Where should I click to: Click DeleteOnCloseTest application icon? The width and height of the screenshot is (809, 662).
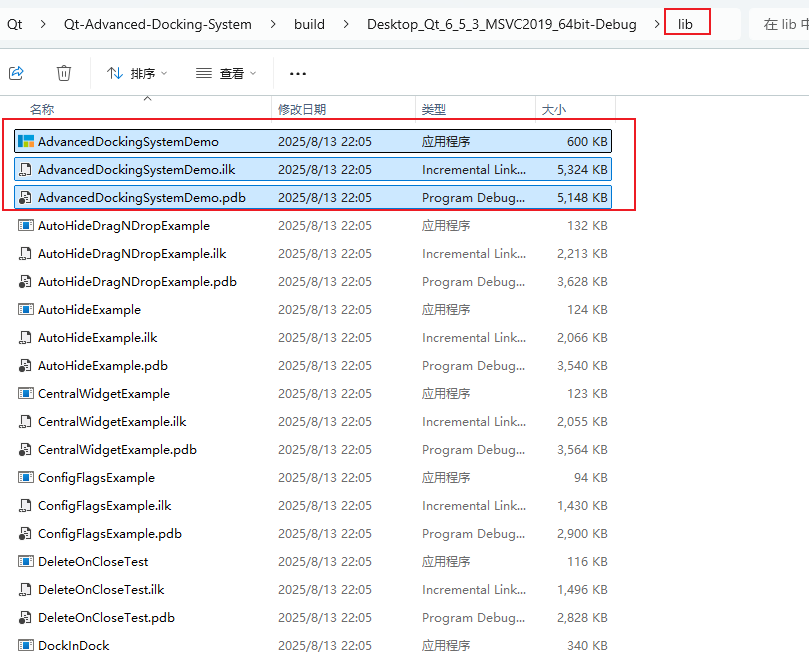click(x=26, y=562)
